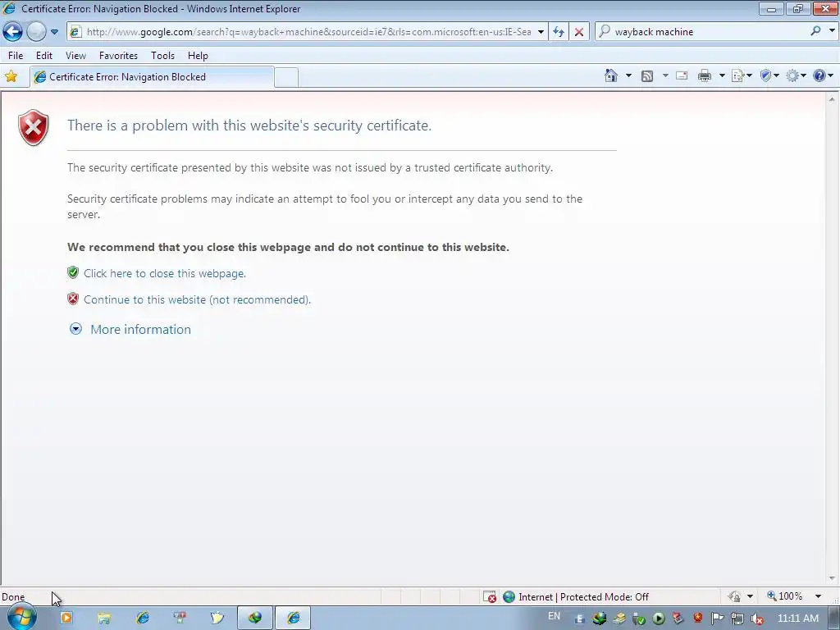Click the 'Internet | Protected Mode: Off' status
The width and height of the screenshot is (840, 630).
point(583,597)
